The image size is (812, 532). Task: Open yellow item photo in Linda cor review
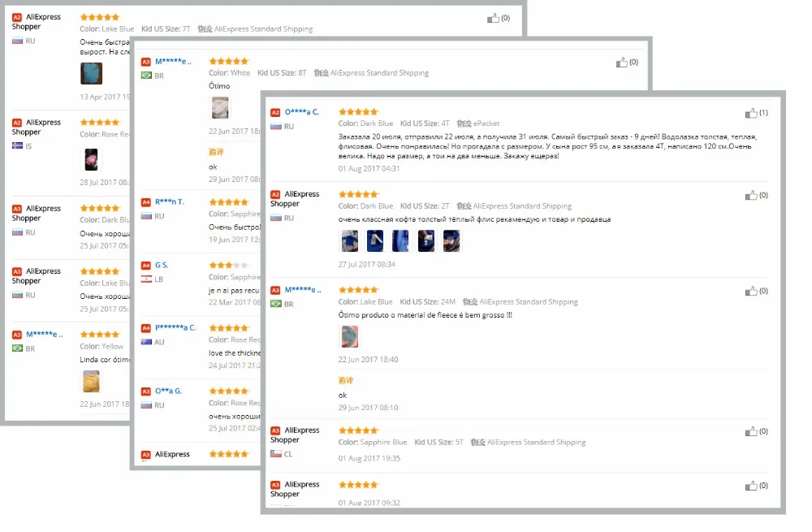(91, 381)
